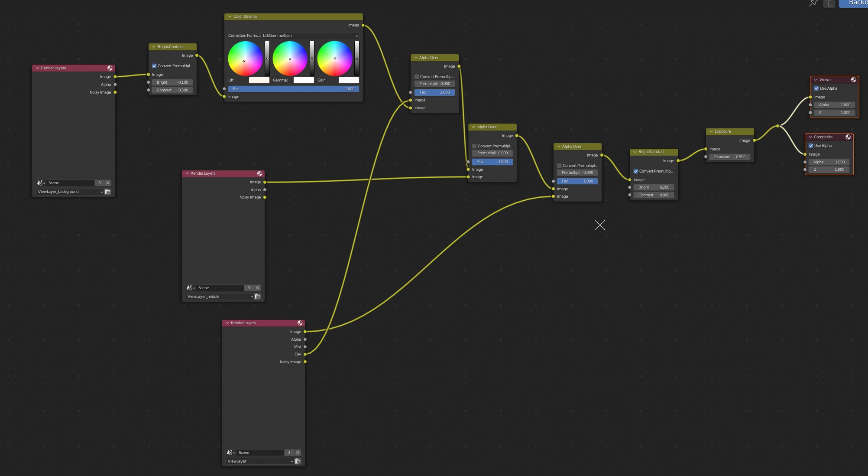Collapse the Exposure node

coord(711,131)
